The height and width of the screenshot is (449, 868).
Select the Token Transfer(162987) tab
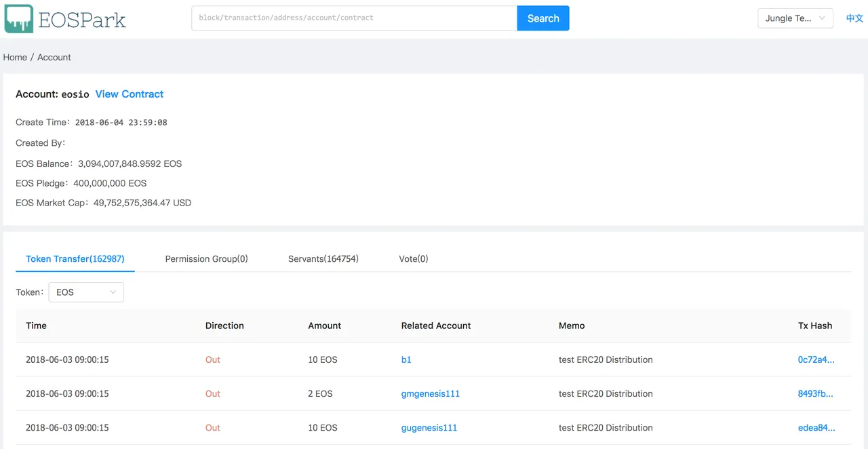75,259
